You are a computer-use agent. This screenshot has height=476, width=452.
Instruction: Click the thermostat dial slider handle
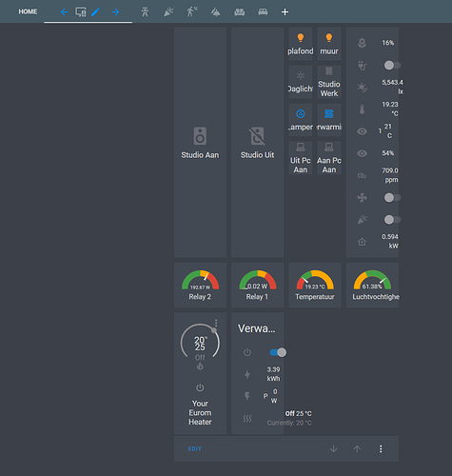pos(214,330)
